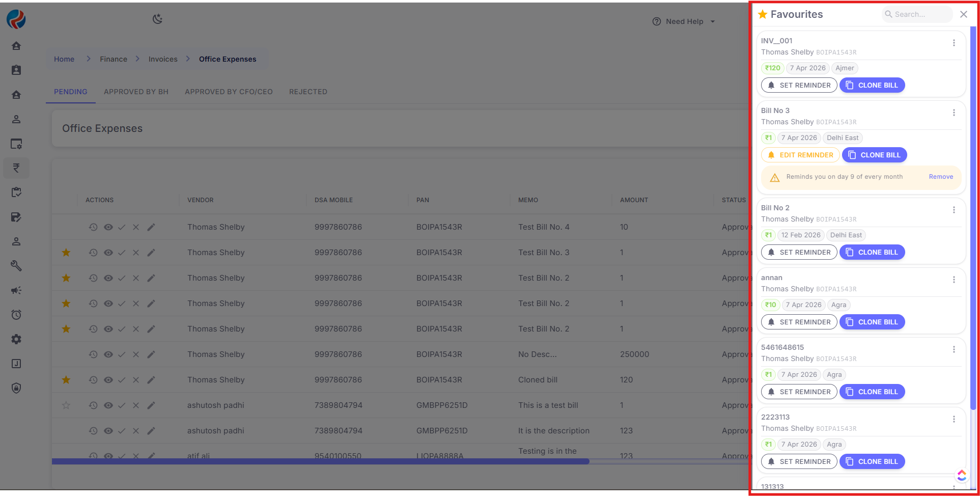Toggle dark mode moon icon
This screenshot has height=496, width=980.
tap(157, 19)
